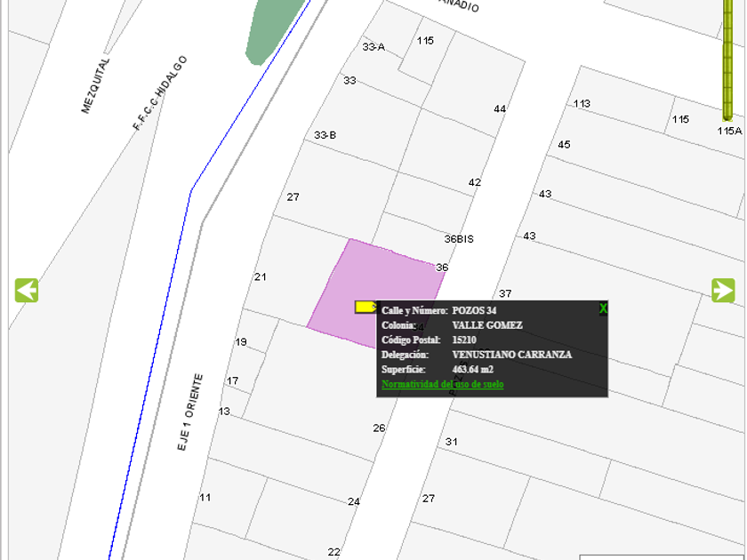Screen dimensions: 747x560
Task: Click the EJE 1 ORIENTE street label
Action: tap(190, 412)
